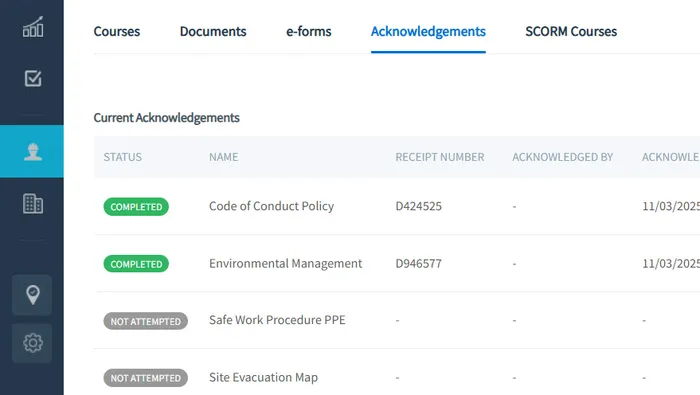Select the worker hard-hat icon in sidebar
This screenshot has width=700, height=395.
pyautogui.click(x=33, y=152)
